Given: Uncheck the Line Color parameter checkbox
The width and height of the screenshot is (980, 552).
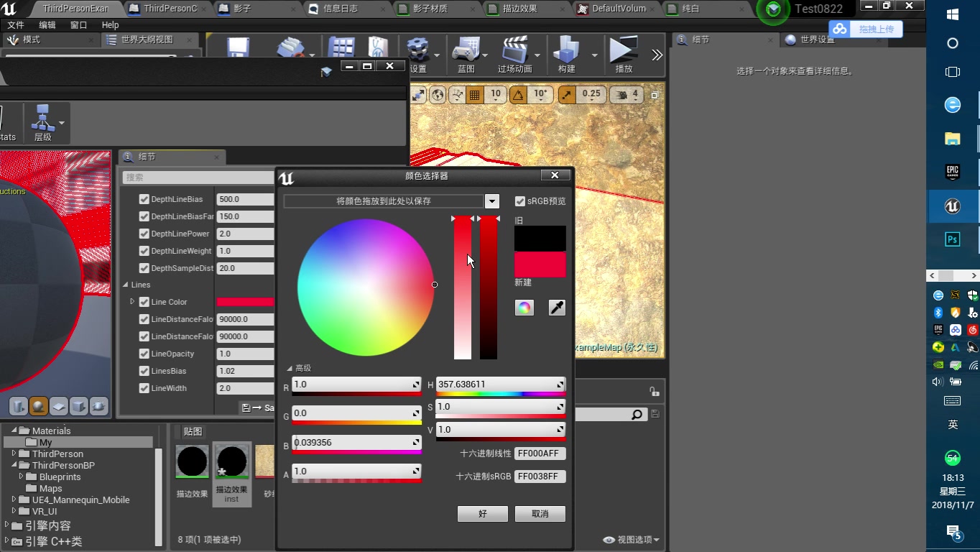Looking at the screenshot, I should click(144, 302).
